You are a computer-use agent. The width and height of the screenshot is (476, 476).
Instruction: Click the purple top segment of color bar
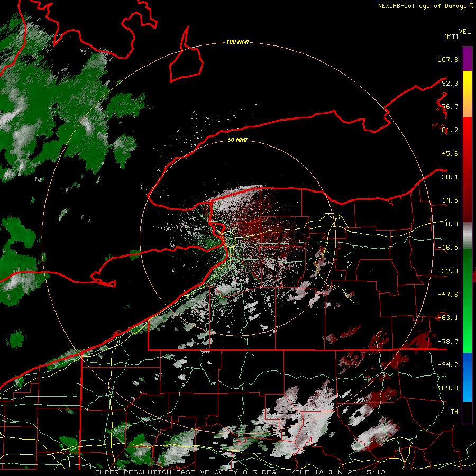click(x=467, y=59)
